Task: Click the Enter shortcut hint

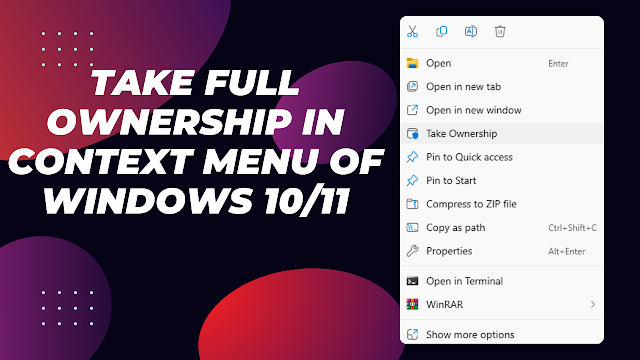Action: pyautogui.click(x=558, y=64)
